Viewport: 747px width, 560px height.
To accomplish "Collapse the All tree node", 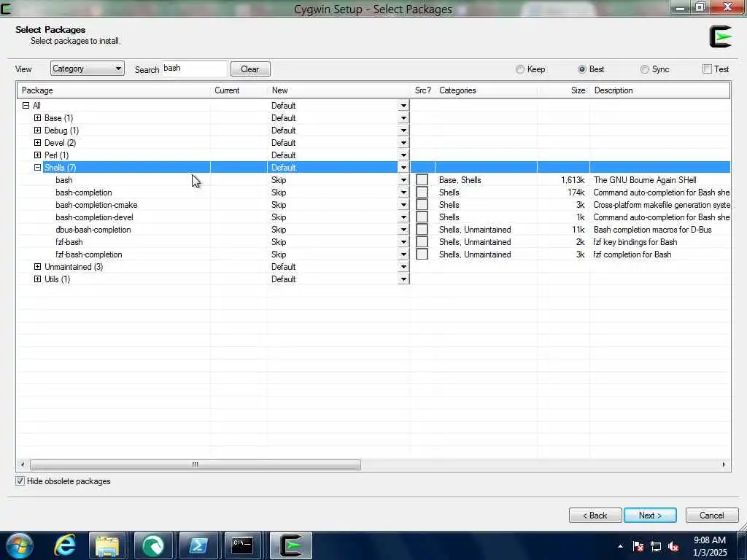I will pos(26,105).
